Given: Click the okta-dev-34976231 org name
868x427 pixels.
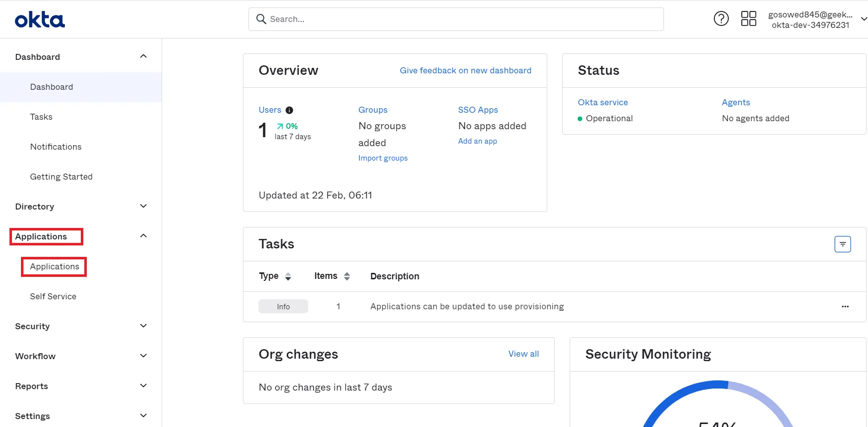Looking at the screenshot, I should click(x=810, y=25).
